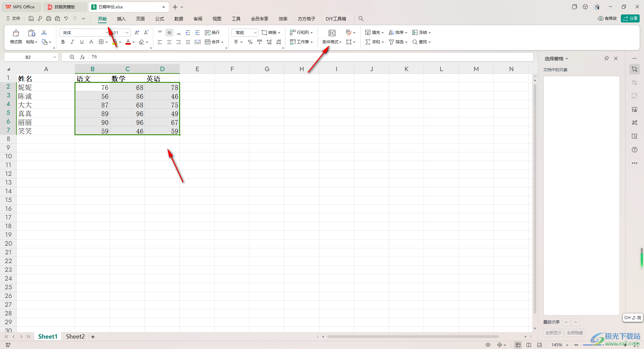
Task: Open the number format dropdown (常规)
Action: (255, 33)
